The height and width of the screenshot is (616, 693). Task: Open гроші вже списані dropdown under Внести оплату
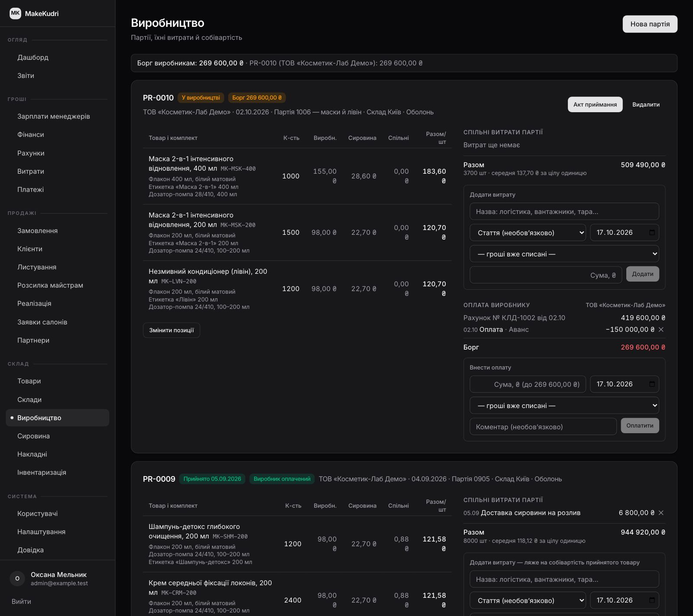click(x=564, y=405)
